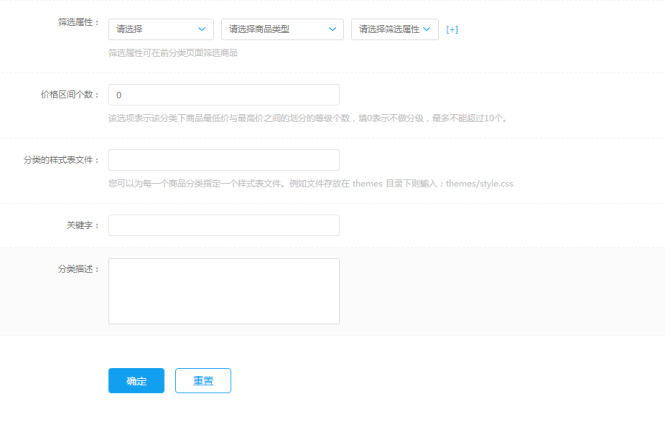The image size is (665, 443).
Task: Open the 请选择商品类型 dropdown
Action: 282,29
